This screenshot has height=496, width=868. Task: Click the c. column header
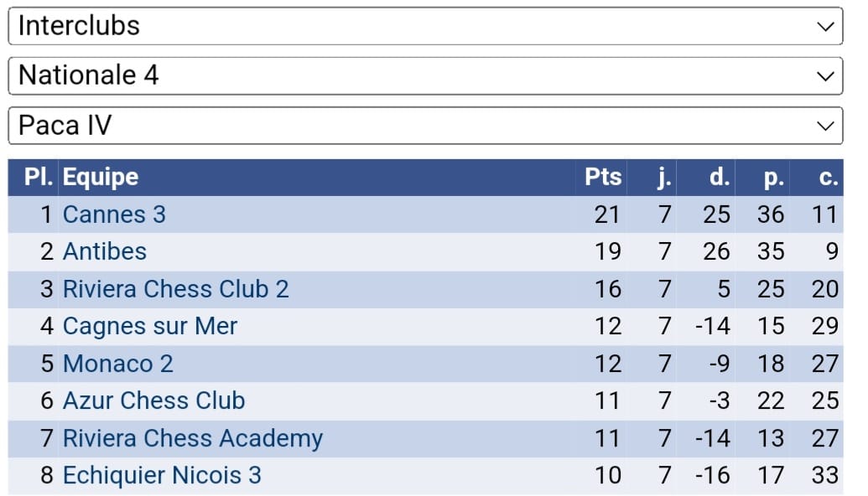(x=828, y=177)
